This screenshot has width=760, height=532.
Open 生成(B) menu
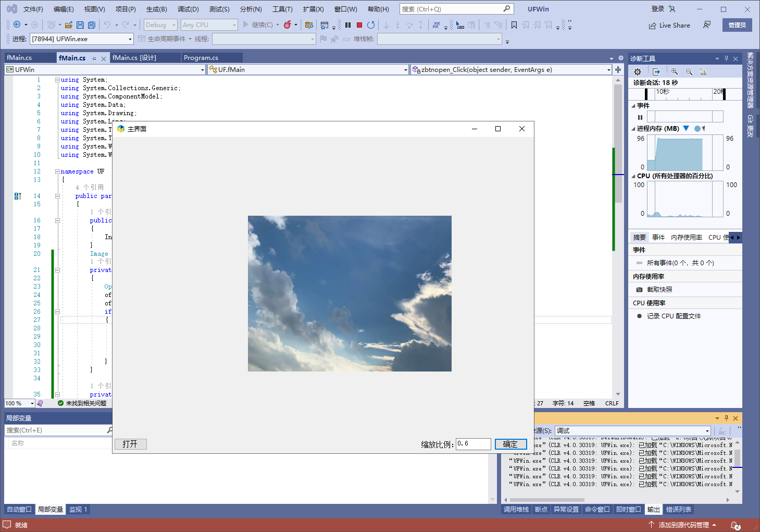click(157, 9)
